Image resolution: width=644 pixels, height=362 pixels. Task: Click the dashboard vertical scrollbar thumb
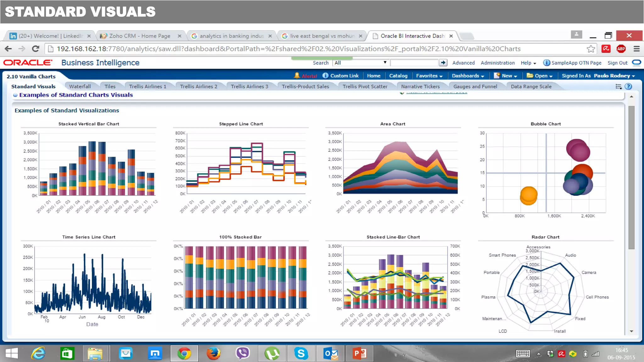tap(631, 178)
